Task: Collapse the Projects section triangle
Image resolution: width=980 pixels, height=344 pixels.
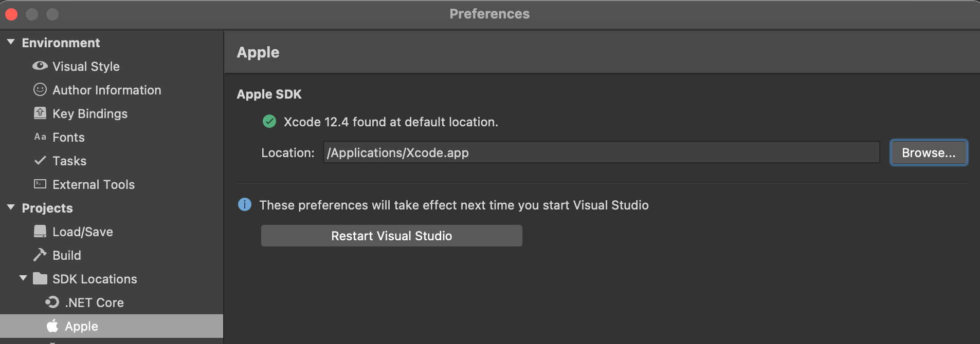Action: pos(11,207)
